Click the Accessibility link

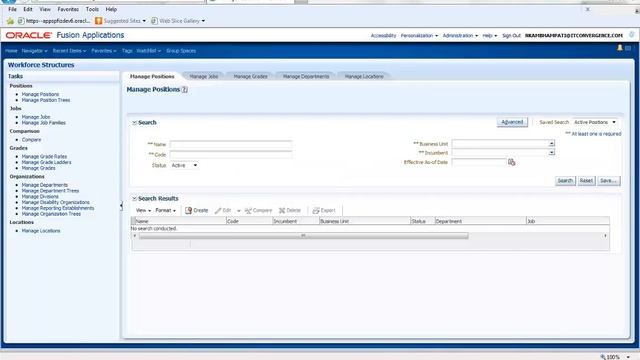click(x=383, y=36)
